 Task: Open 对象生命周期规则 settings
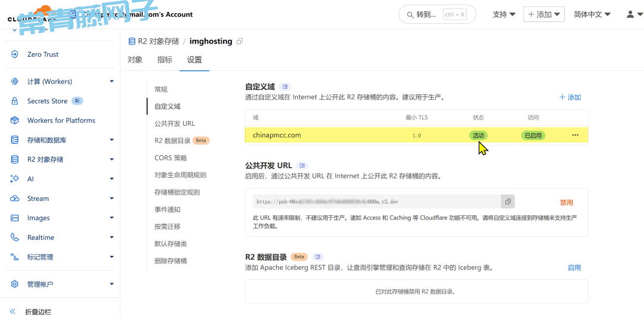pyautogui.click(x=180, y=175)
